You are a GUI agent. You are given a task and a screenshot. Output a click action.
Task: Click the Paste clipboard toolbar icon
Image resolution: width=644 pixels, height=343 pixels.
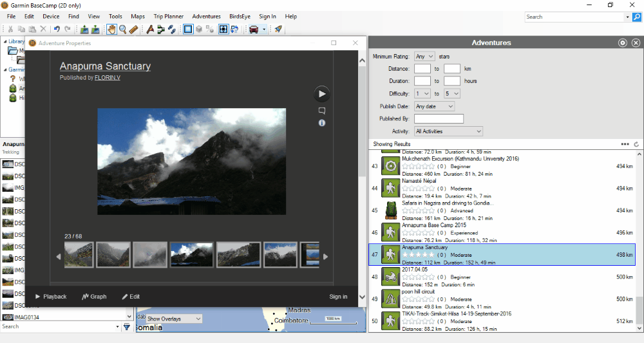tap(32, 29)
